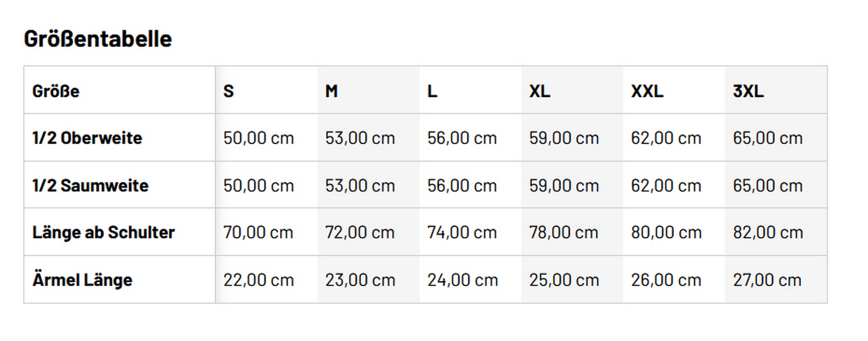Select the Ärmel Länge row label

point(82,280)
